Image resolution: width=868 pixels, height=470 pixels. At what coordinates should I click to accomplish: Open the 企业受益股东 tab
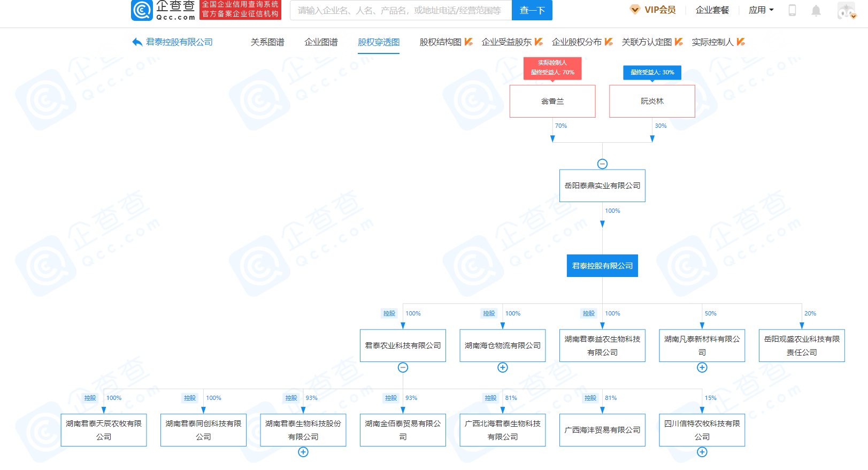point(506,42)
